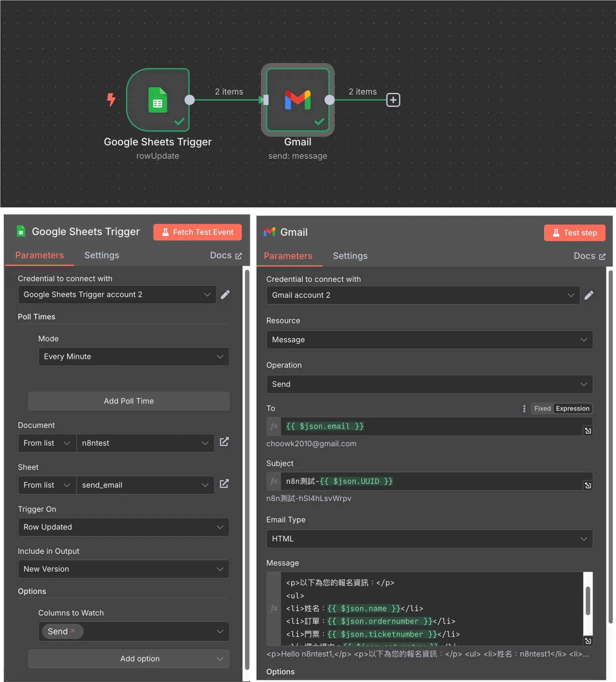
Task: Click into the Message HTML editor
Action: (431, 609)
